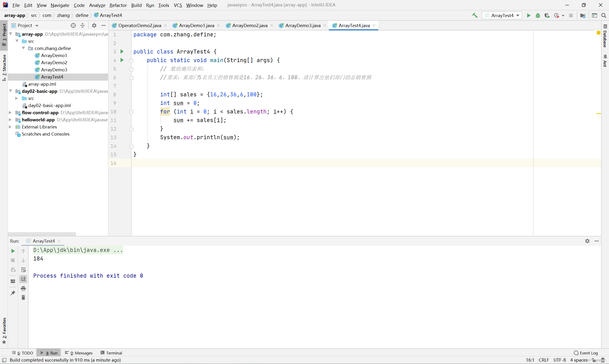Screen dimensions: 609x364
Task: Open Scratches and Consoles
Action: [x=45, y=134]
